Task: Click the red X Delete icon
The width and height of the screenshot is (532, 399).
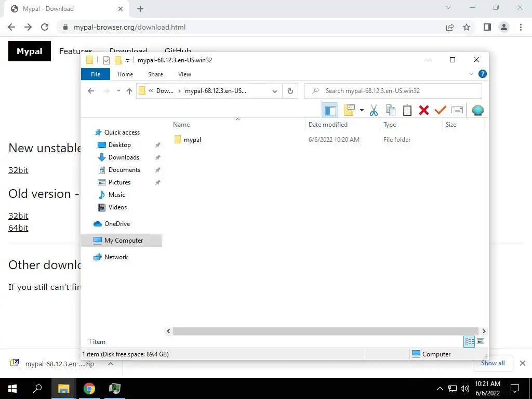Action: click(424, 110)
